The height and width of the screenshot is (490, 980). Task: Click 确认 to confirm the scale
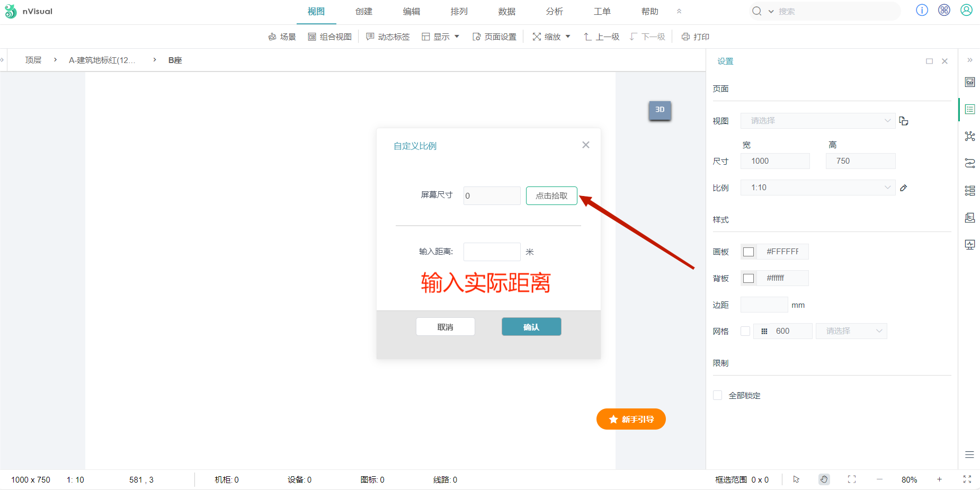pyautogui.click(x=531, y=327)
